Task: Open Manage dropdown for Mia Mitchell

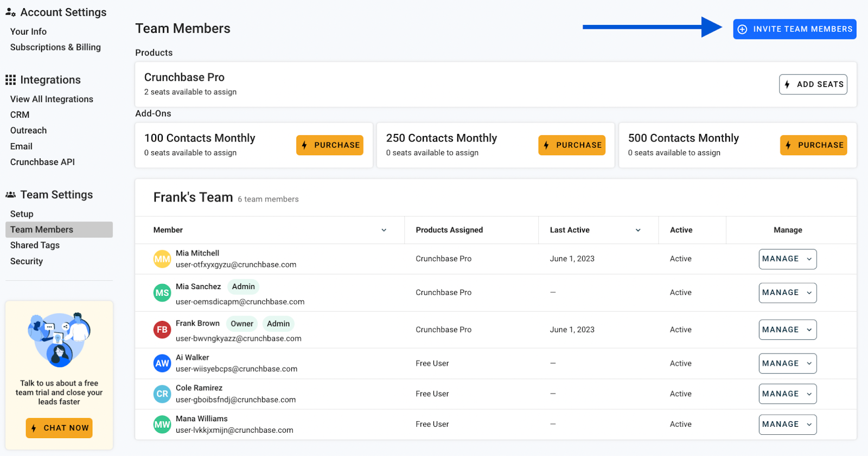Action: click(787, 259)
